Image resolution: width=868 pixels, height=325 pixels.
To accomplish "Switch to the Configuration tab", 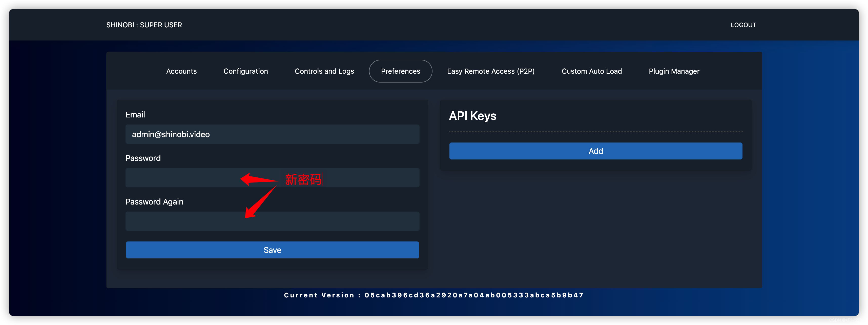I will click(x=246, y=71).
